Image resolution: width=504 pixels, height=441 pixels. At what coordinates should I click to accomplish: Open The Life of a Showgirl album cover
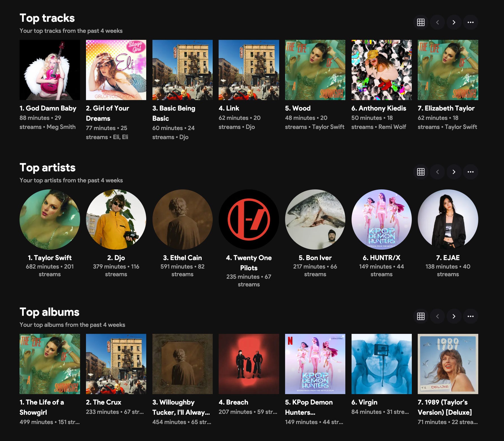pos(50,364)
